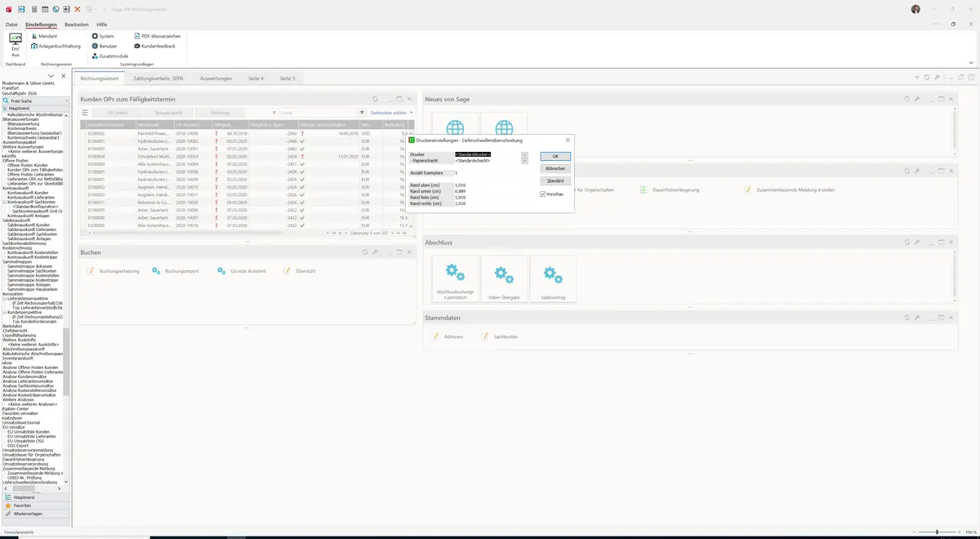Open Datensätze wählen dropdown
Viewport: 980px width, 539px height.
pyautogui.click(x=391, y=113)
